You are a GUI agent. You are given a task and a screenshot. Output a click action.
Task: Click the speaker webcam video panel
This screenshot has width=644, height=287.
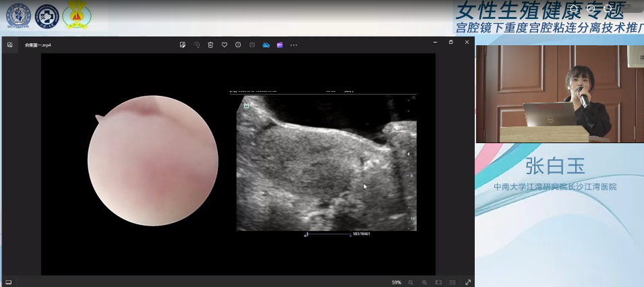point(559,94)
